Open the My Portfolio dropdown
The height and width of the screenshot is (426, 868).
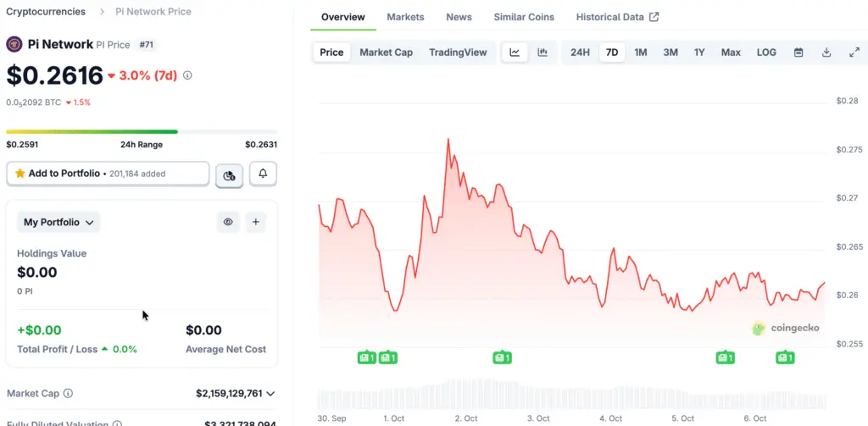tap(58, 222)
